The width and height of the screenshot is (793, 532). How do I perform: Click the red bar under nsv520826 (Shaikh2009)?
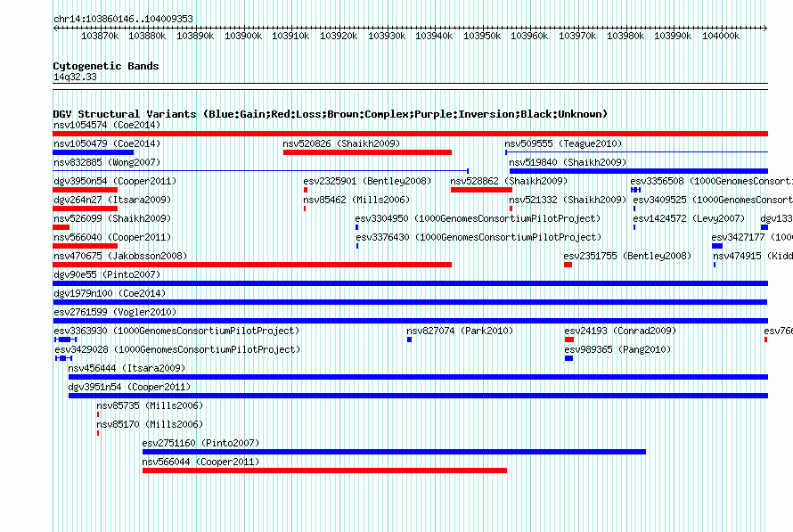[368, 152]
